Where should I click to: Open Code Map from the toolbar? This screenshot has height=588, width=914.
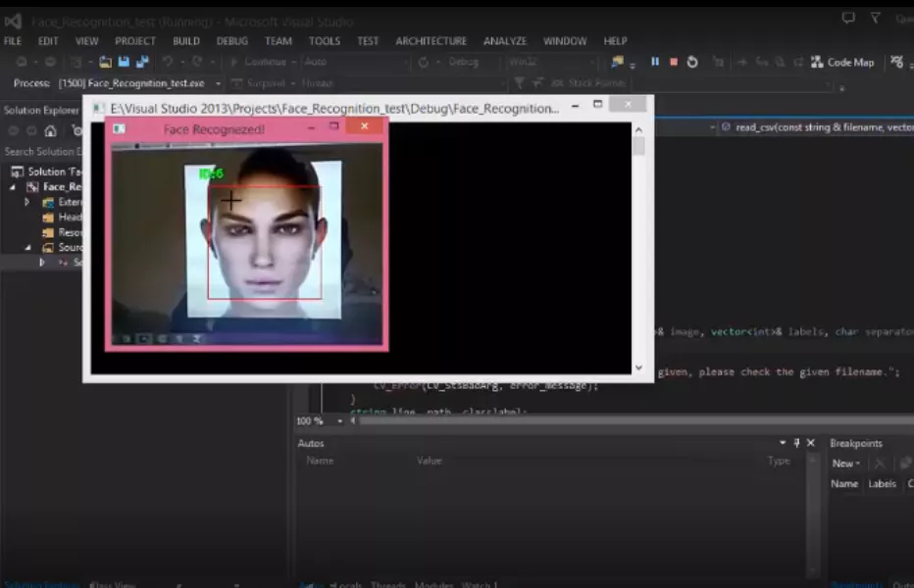click(x=841, y=62)
